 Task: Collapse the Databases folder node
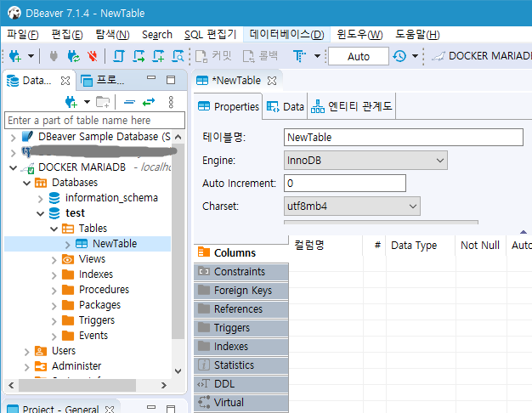tap(27, 184)
